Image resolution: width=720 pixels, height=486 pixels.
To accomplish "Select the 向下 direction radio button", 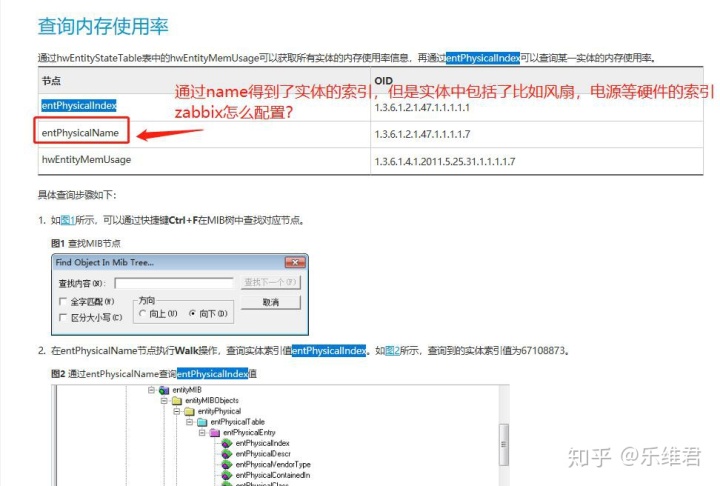I will point(192,313).
